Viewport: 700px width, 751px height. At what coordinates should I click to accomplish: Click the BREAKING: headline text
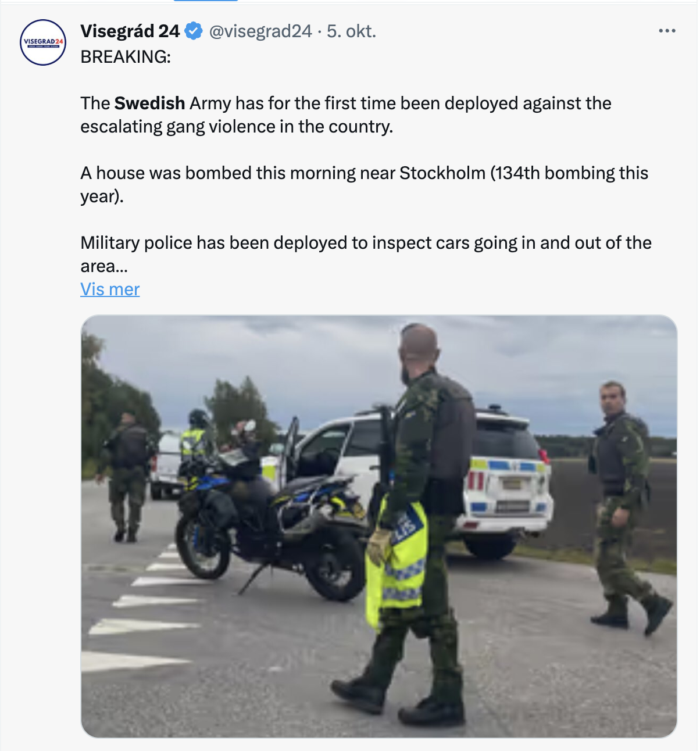coord(126,56)
